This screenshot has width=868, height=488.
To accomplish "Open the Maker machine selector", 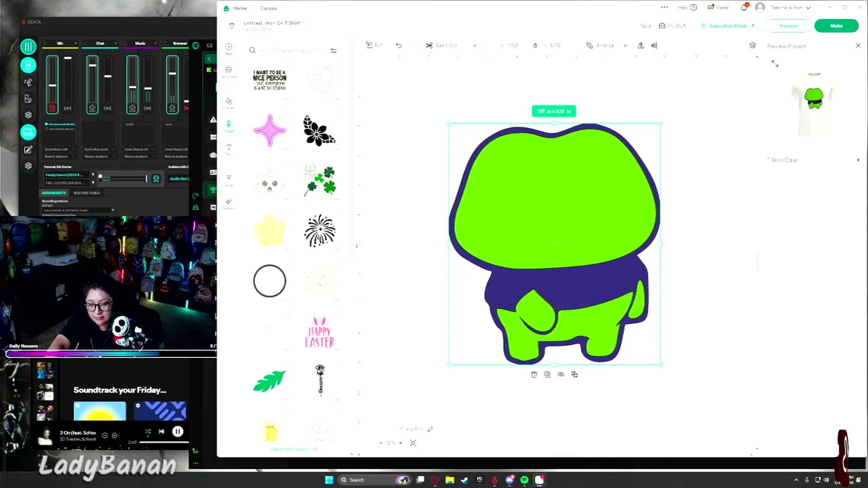I will pos(718,7).
